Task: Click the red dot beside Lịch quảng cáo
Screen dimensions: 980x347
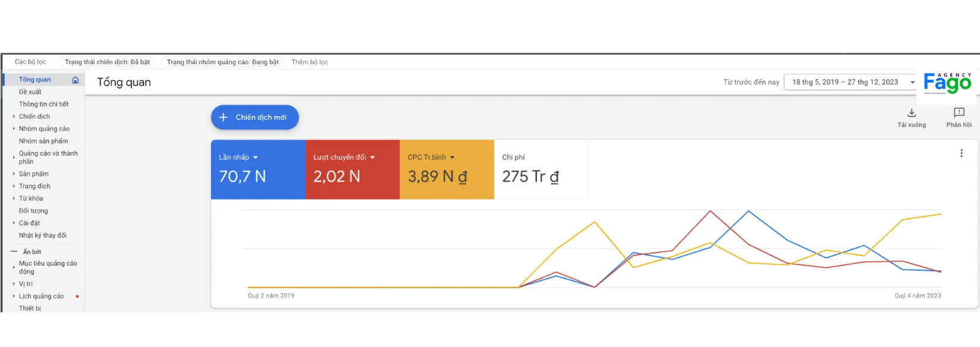Action: pos(77,296)
